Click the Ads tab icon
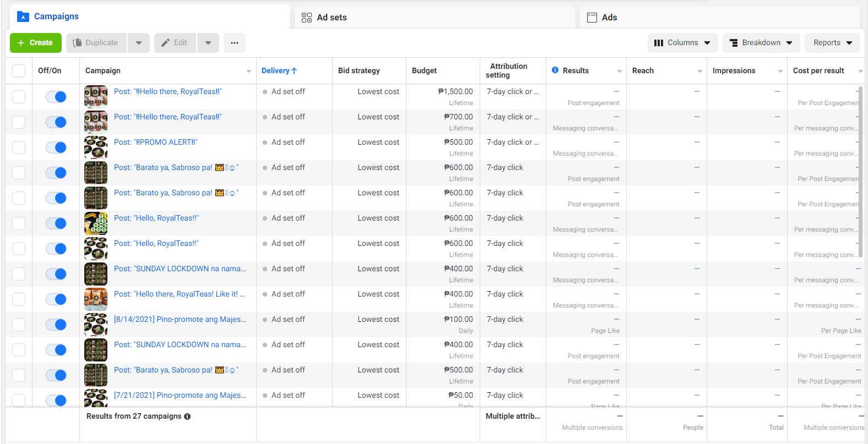868x444 pixels. [x=592, y=18]
